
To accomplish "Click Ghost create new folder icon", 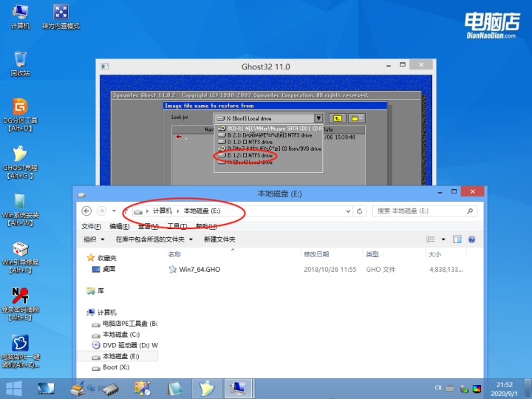I will [x=357, y=118].
